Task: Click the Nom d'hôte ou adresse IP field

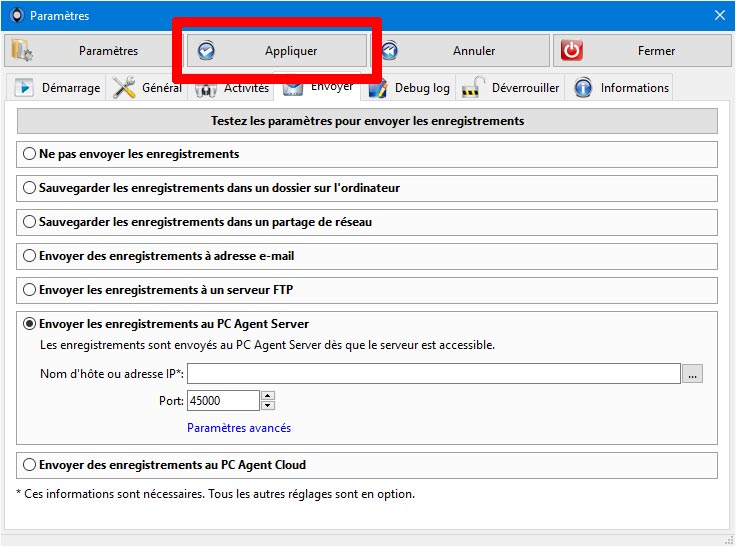Action: point(434,374)
